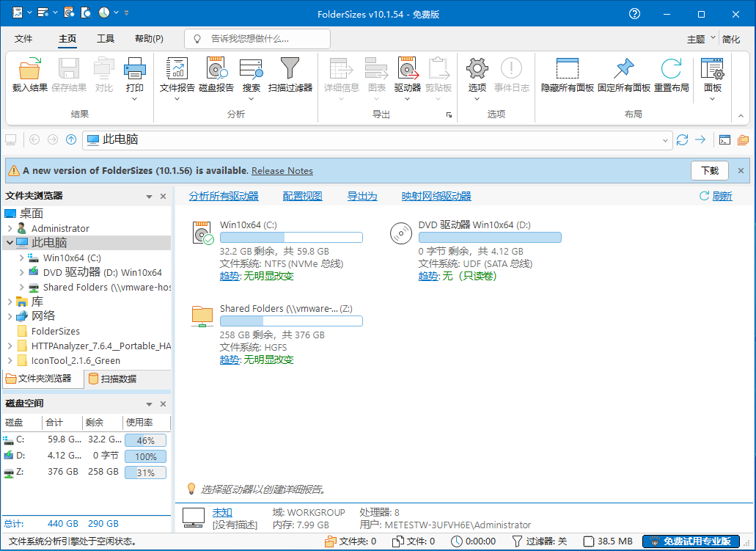Image resolution: width=756 pixels, height=551 pixels.
Task: Click Pin All Panels (固定所有面板)
Action: point(624,68)
